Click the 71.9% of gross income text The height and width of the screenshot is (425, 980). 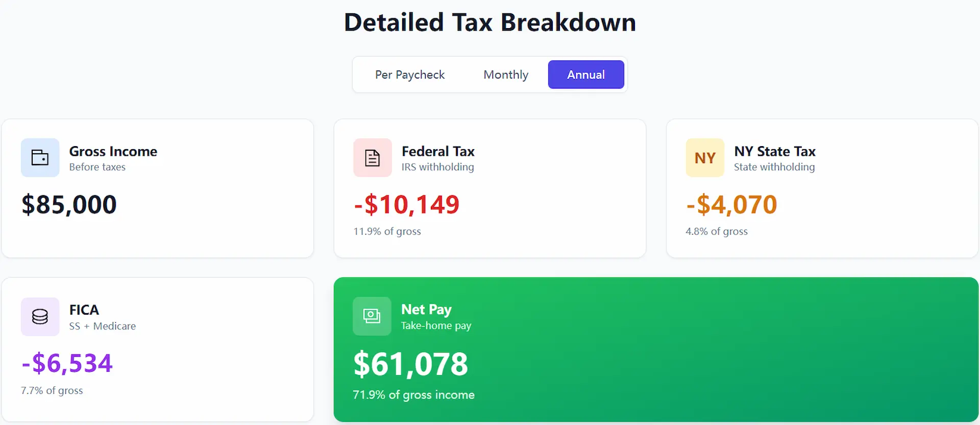[x=413, y=394]
